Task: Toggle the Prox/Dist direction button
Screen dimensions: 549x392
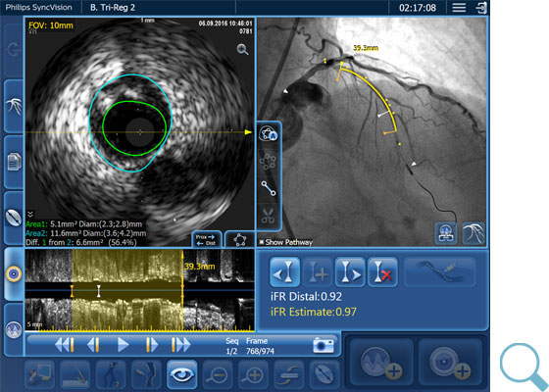Action: [x=205, y=240]
